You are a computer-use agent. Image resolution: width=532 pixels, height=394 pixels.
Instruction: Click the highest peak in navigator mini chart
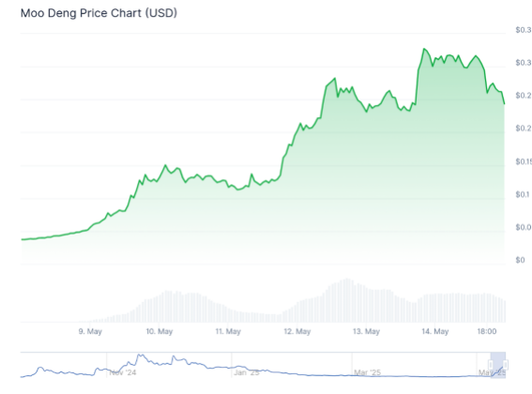click(140, 355)
